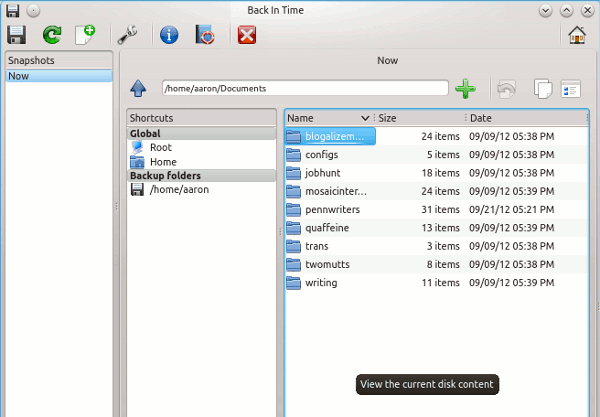This screenshot has width=600, height=417.
Task: Open the Root shortcut
Action: tap(161, 147)
